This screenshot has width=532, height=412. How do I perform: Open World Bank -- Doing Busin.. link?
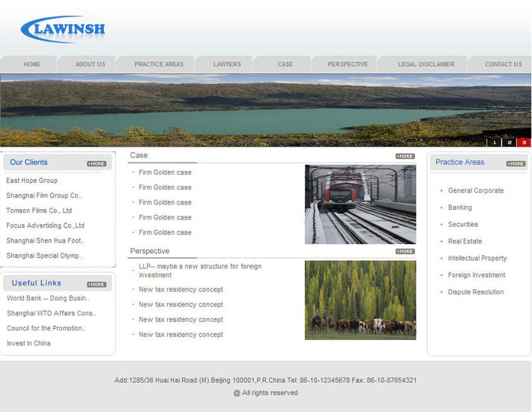[x=48, y=298]
